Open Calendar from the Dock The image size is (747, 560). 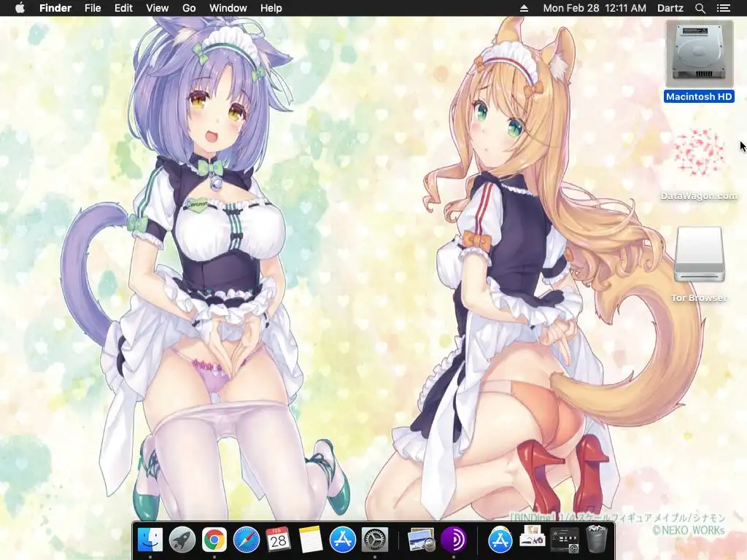click(278, 540)
